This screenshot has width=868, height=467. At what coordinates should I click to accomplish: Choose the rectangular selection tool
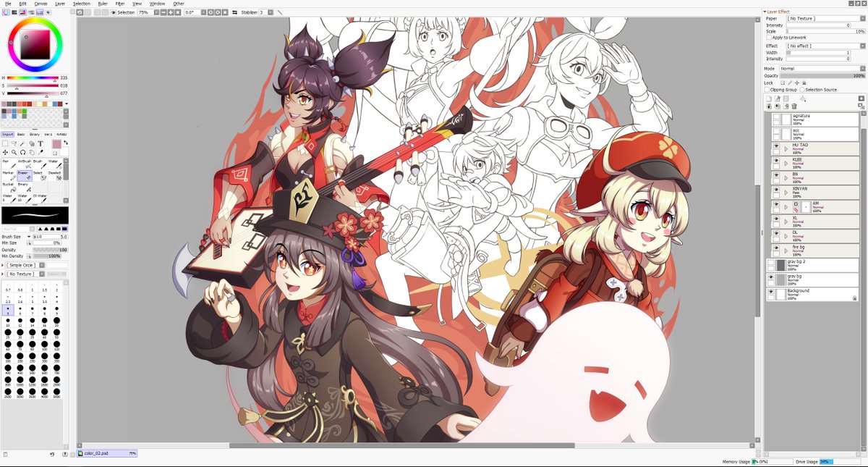[x=5, y=143]
